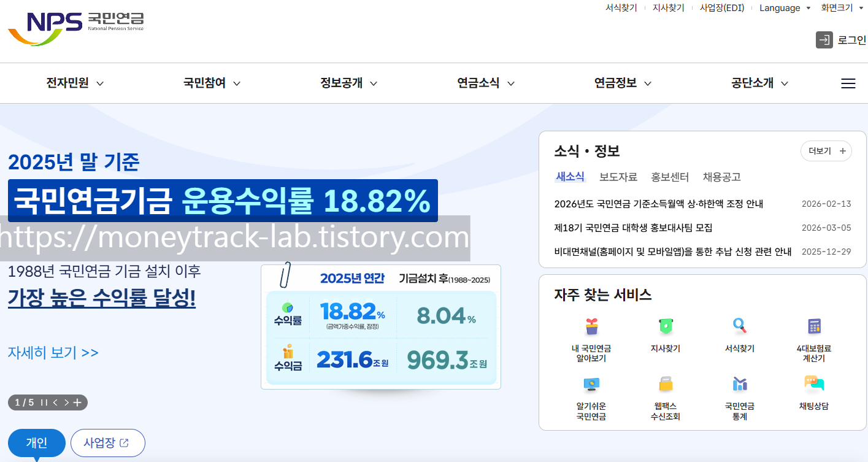
Task: Click the 2026-02-13 date text
Action: pos(826,204)
